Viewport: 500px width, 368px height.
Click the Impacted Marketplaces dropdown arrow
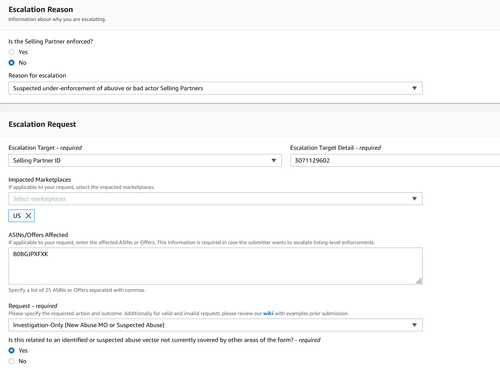(414, 199)
